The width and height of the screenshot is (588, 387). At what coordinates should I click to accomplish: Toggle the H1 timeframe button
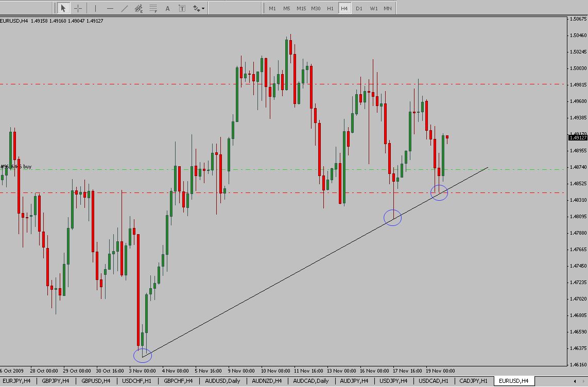click(330, 8)
